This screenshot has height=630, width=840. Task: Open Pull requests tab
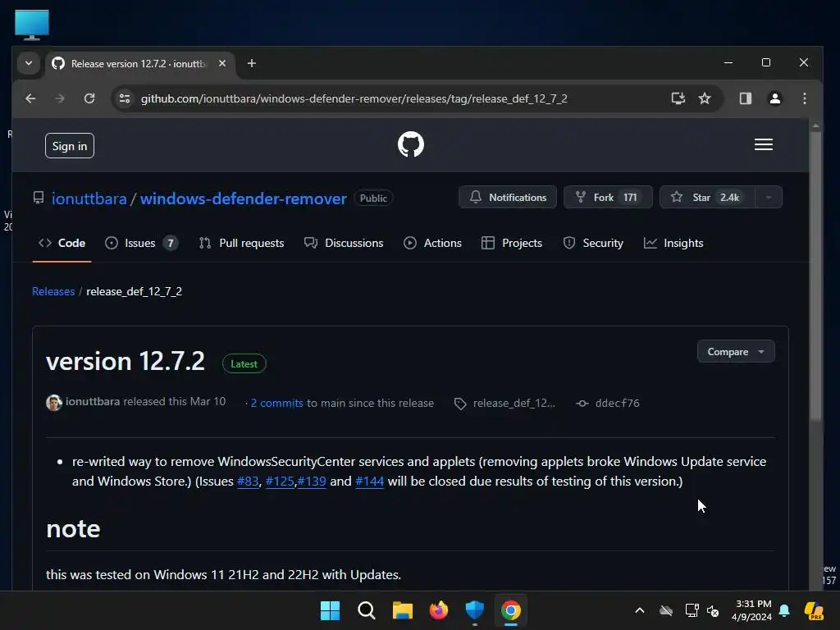241,243
